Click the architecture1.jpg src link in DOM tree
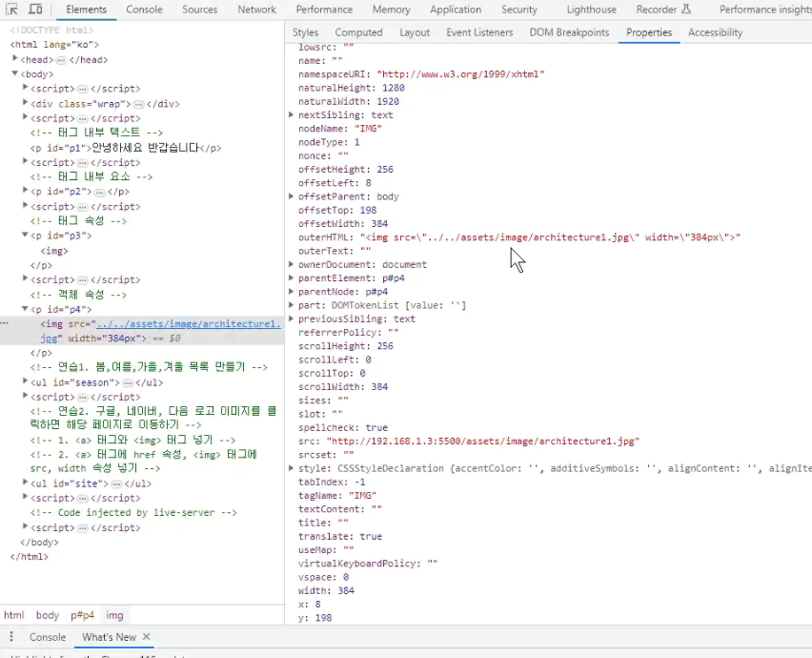812x658 pixels. point(189,324)
